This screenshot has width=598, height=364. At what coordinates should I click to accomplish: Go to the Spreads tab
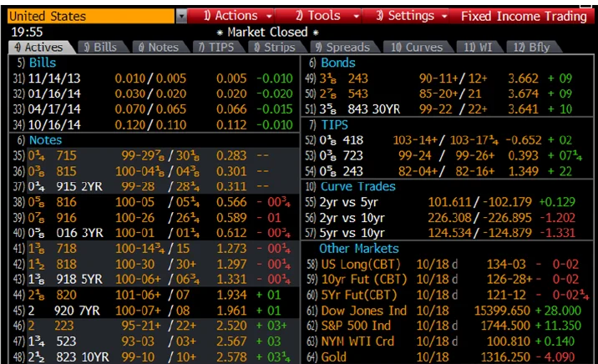341,48
